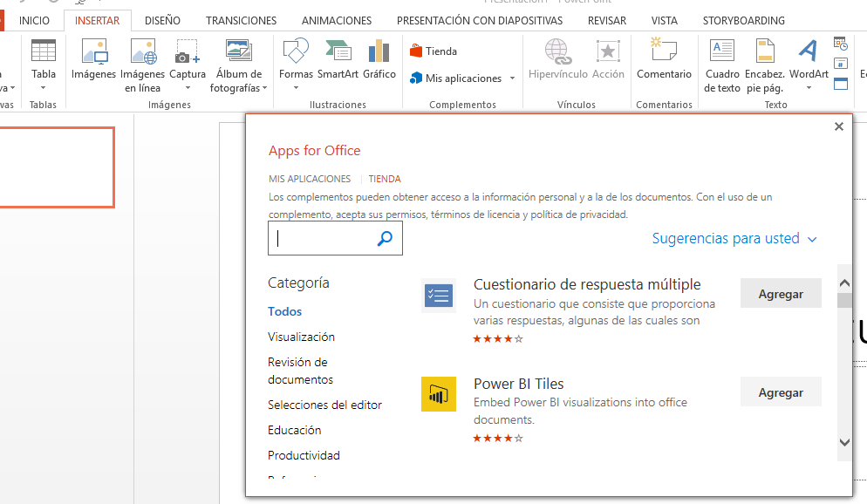The width and height of the screenshot is (867, 504).
Task: Click the star rating of Cuestionario app
Action: (498, 339)
